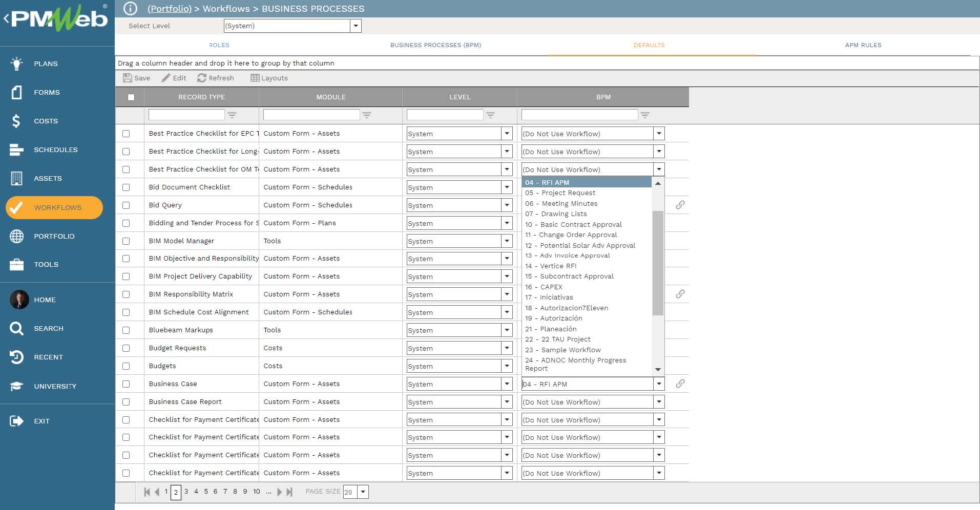The height and width of the screenshot is (510, 980).
Task: Click the Search magnifier icon in sidebar
Action: click(16, 328)
